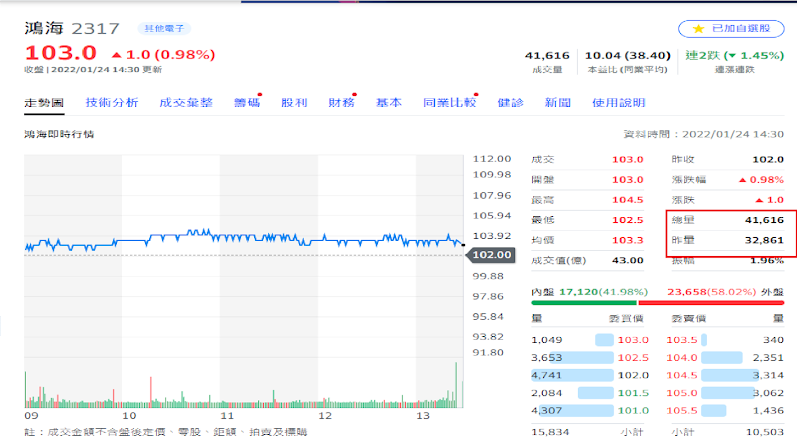Click the 昨量 value 32,861
Image resolution: width=797 pixels, height=448 pixels.
[x=764, y=240]
